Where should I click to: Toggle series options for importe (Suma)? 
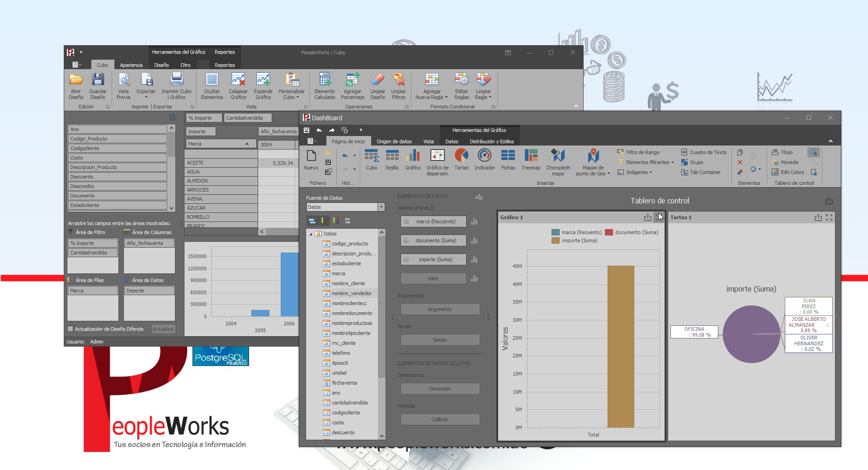[x=474, y=259]
